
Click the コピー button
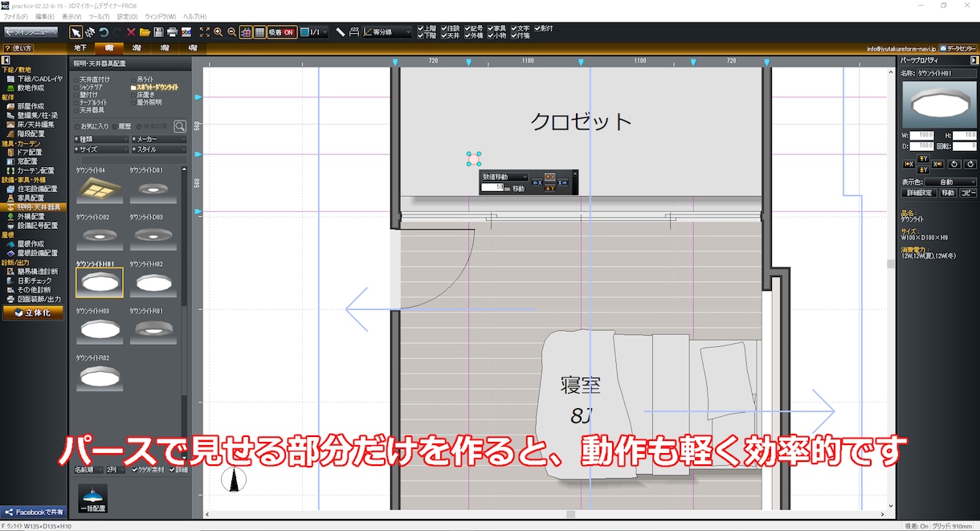(x=968, y=193)
